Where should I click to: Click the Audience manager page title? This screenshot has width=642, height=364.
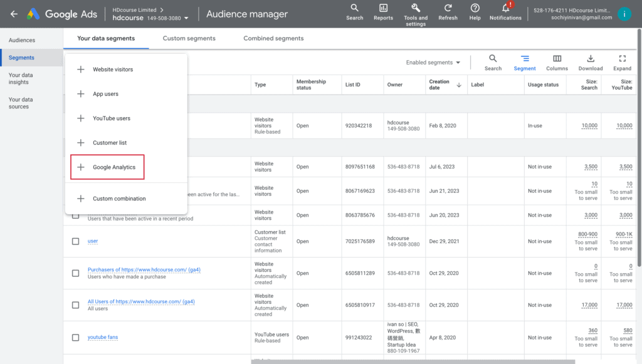(247, 14)
